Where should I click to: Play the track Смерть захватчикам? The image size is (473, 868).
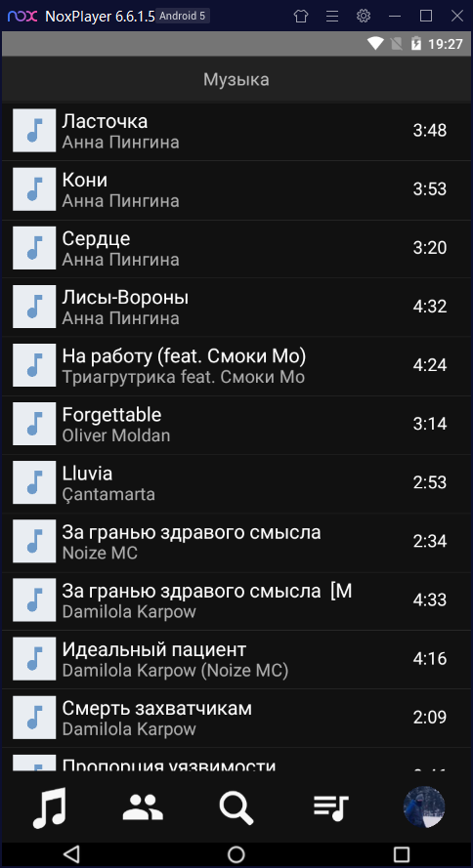point(236,718)
